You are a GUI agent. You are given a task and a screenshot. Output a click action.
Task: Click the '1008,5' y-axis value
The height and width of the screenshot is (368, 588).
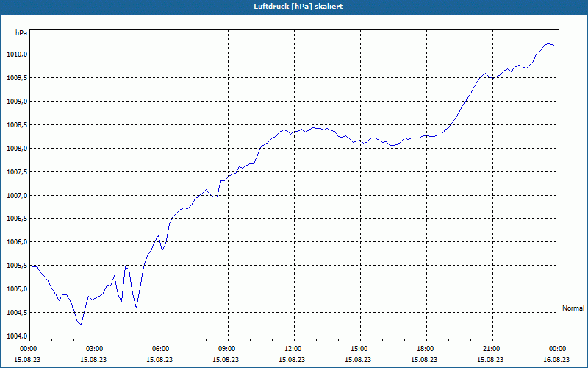click(17, 124)
